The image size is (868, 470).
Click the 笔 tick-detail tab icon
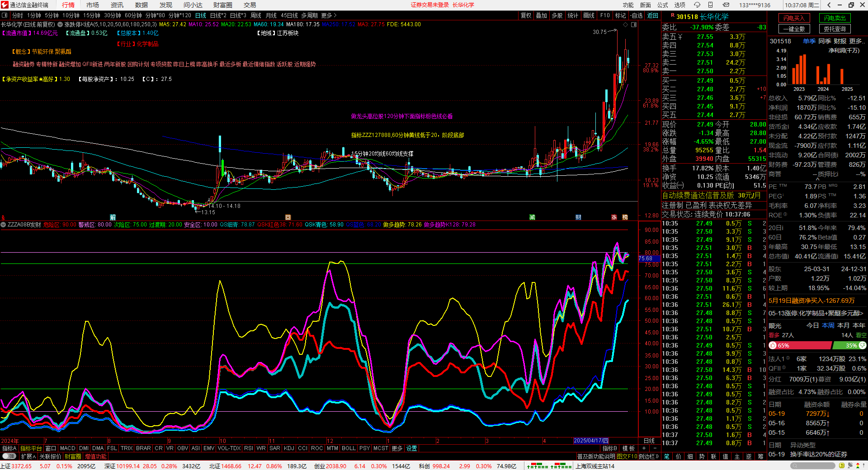point(666,456)
